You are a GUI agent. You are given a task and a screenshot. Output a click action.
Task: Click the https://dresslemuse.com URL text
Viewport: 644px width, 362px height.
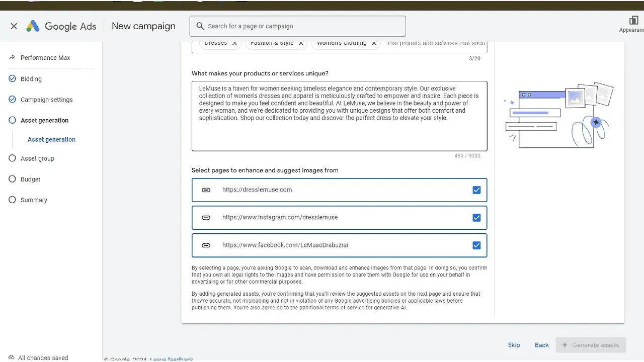[x=257, y=190]
